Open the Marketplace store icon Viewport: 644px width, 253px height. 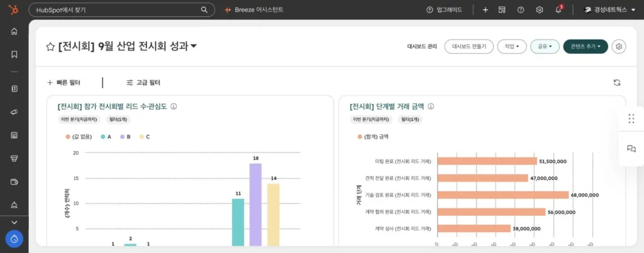(x=501, y=10)
